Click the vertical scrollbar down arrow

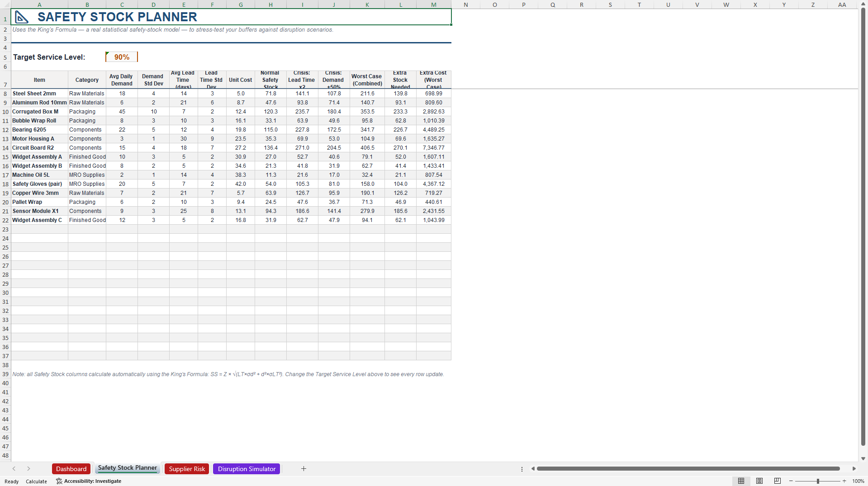(863, 458)
